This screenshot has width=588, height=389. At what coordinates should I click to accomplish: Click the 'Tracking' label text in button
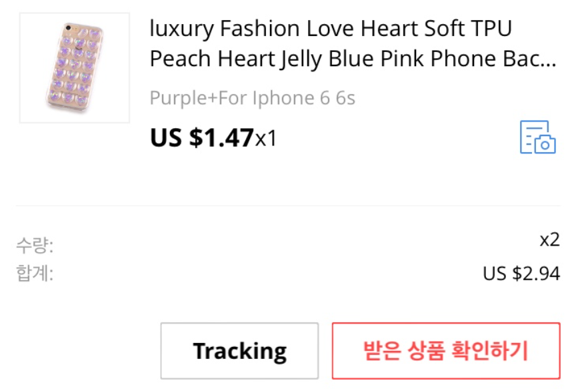pos(239,351)
